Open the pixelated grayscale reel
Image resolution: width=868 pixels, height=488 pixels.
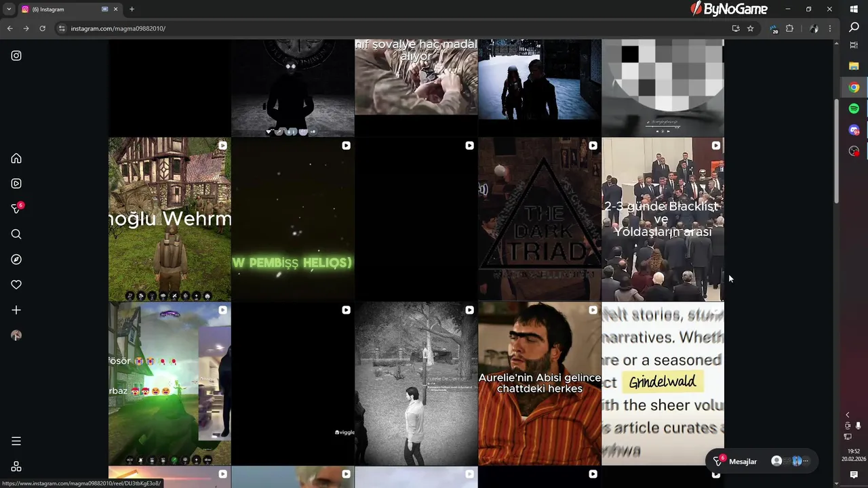point(663,87)
